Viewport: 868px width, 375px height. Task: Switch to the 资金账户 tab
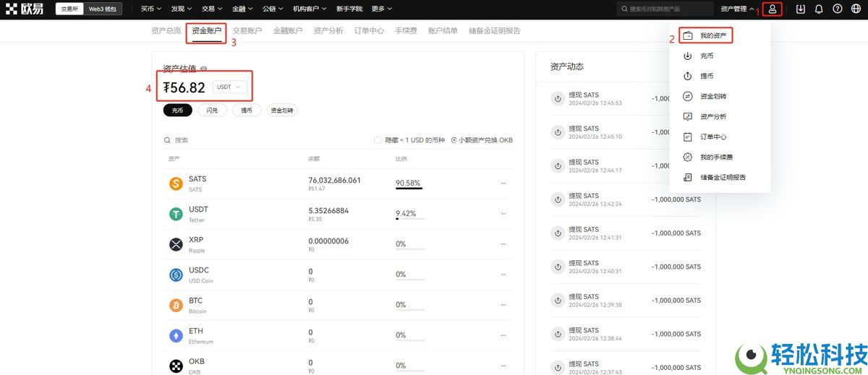207,31
